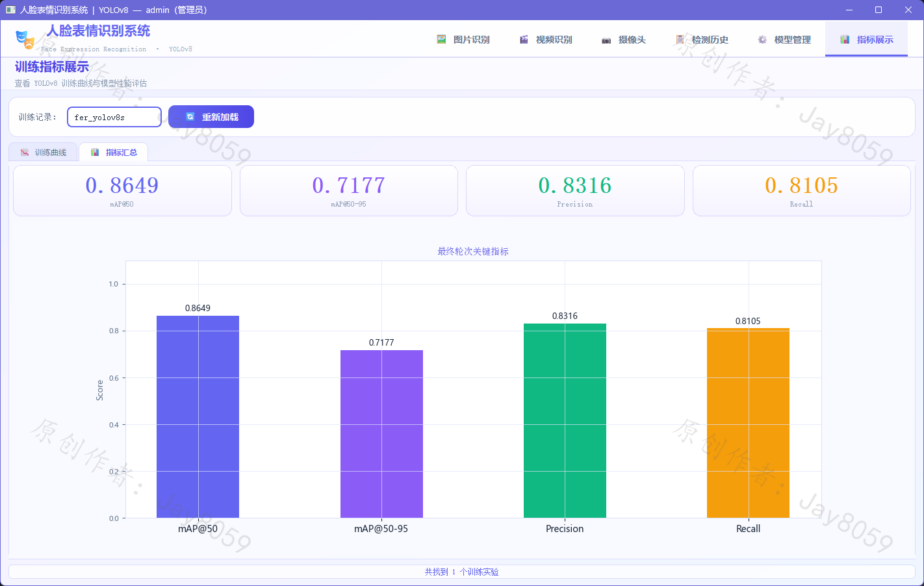Select the 指标展示 tab

click(x=866, y=40)
